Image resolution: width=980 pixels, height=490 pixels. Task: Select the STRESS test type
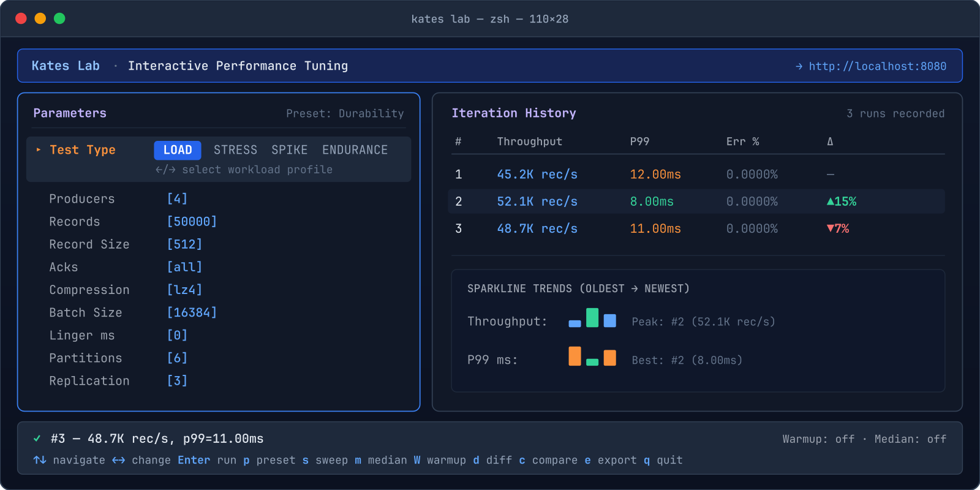[x=235, y=150]
